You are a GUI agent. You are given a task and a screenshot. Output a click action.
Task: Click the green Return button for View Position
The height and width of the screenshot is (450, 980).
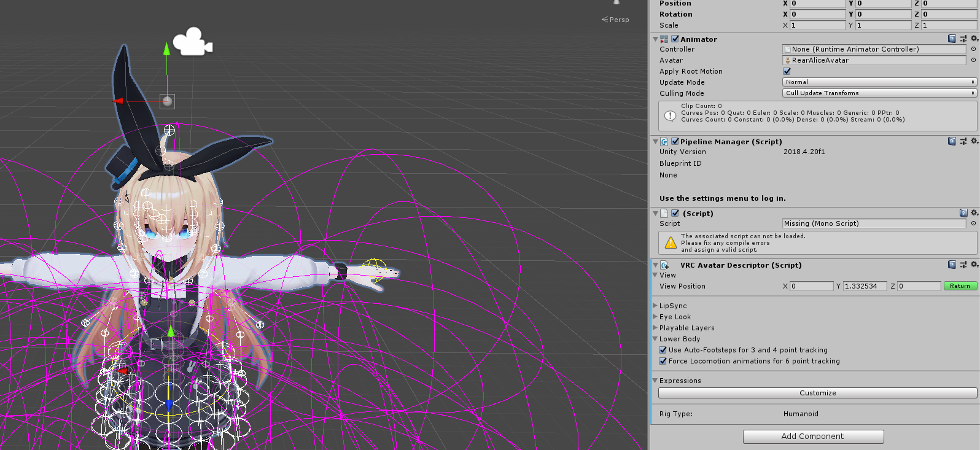(960, 286)
